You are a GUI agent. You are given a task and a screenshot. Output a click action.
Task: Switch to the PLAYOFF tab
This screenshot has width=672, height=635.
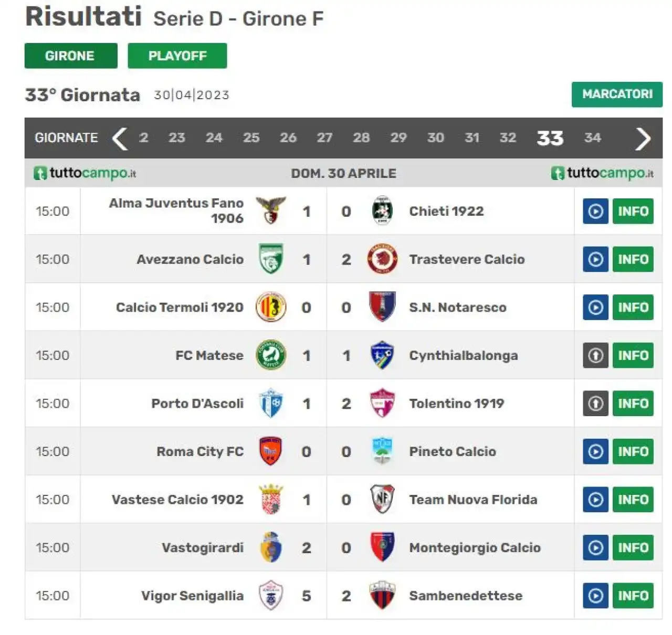pyautogui.click(x=177, y=56)
